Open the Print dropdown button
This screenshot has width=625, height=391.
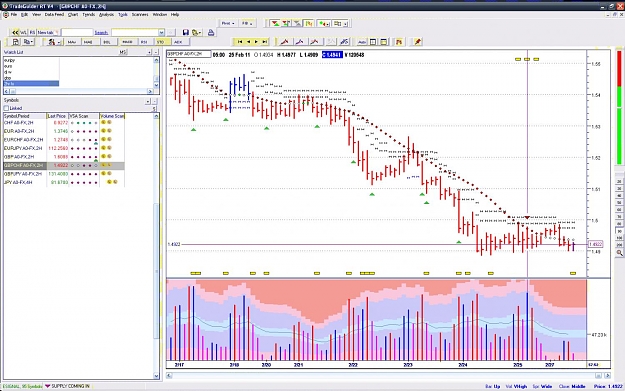pos(228,23)
